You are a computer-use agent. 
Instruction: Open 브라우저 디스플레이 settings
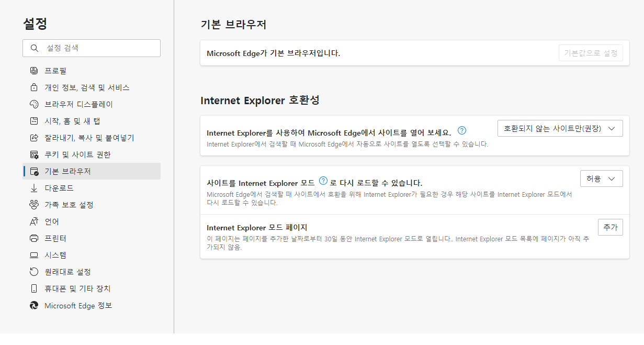coord(92,104)
